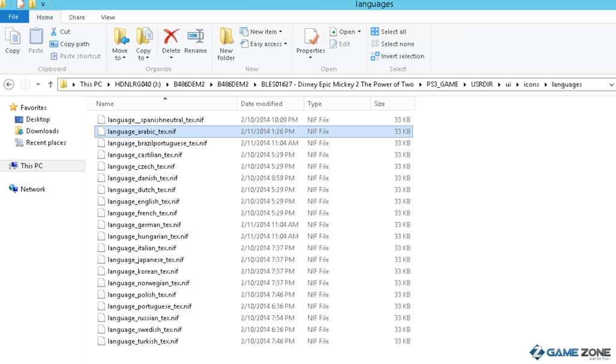This screenshot has width=616, height=364.
Task: Click the Properties checkmark icon
Action: pyautogui.click(x=311, y=37)
